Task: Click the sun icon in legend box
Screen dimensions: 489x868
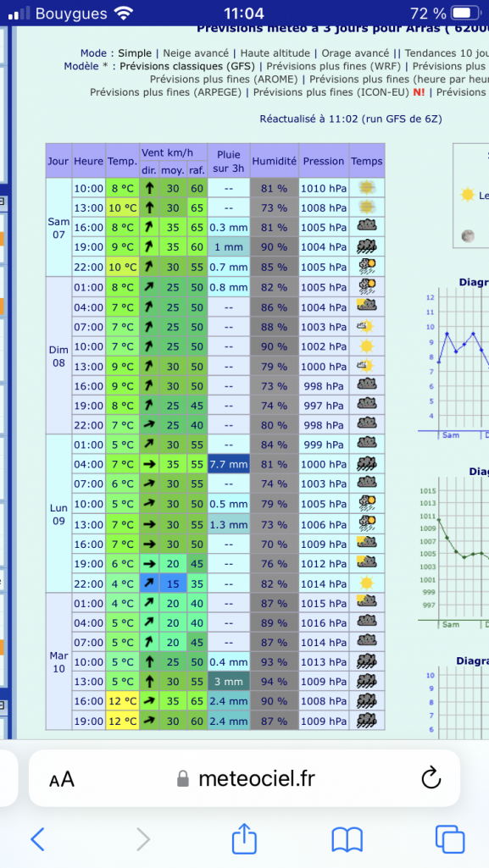Action: 468,195
